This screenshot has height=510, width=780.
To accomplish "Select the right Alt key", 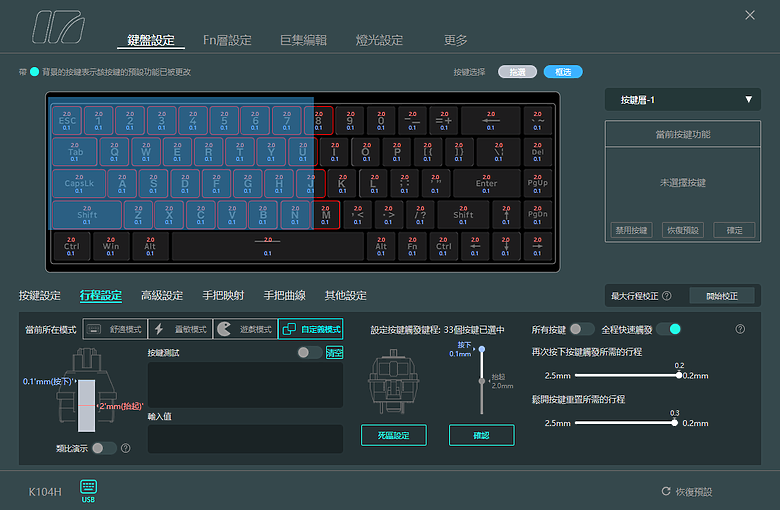I will point(381,246).
